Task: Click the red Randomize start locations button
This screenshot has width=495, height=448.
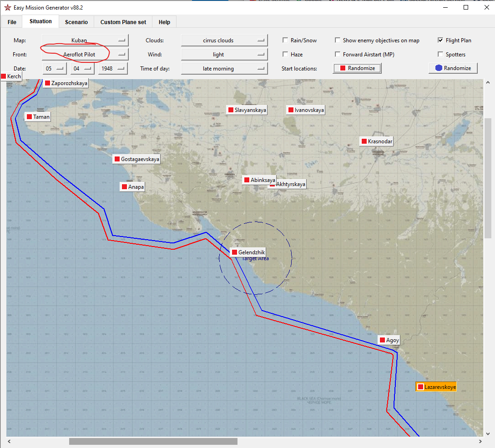Action: (x=357, y=68)
